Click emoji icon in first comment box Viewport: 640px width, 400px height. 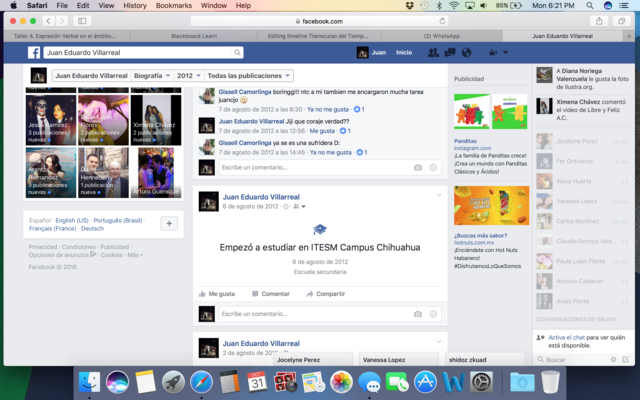[433, 167]
